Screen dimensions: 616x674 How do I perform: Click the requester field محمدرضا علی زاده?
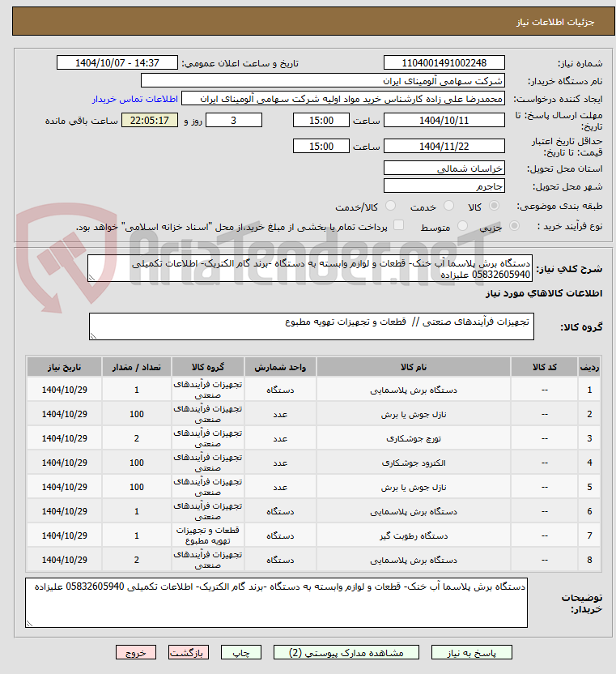(x=343, y=99)
